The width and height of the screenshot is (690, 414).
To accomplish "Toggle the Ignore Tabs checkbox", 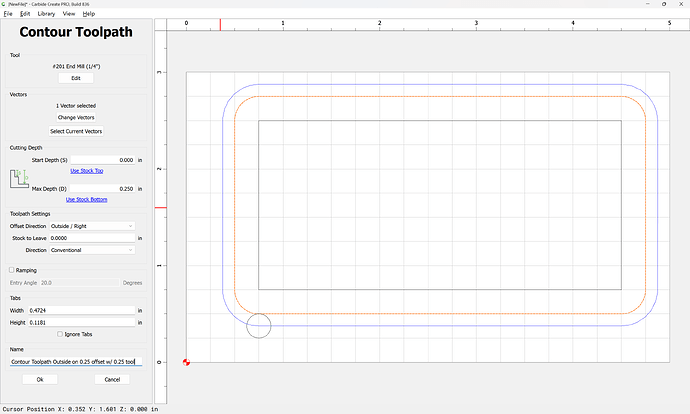I will pyautogui.click(x=60, y=334).
